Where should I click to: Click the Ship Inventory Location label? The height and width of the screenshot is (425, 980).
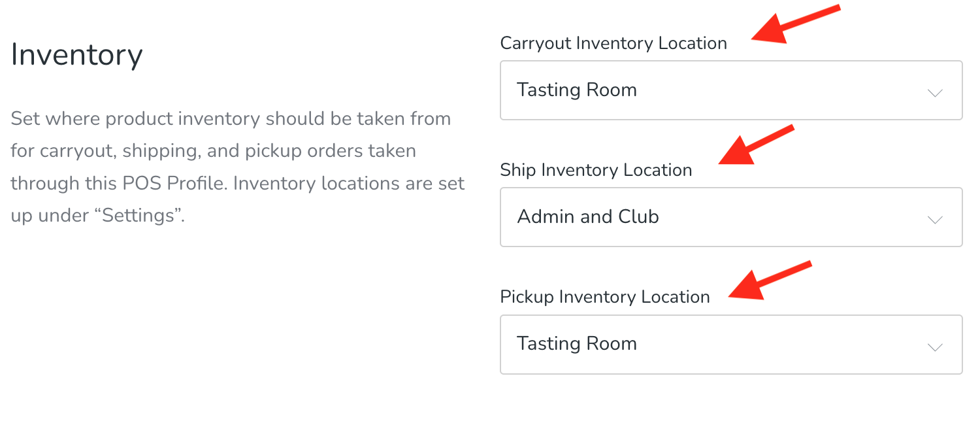click(x=595, y=170)
